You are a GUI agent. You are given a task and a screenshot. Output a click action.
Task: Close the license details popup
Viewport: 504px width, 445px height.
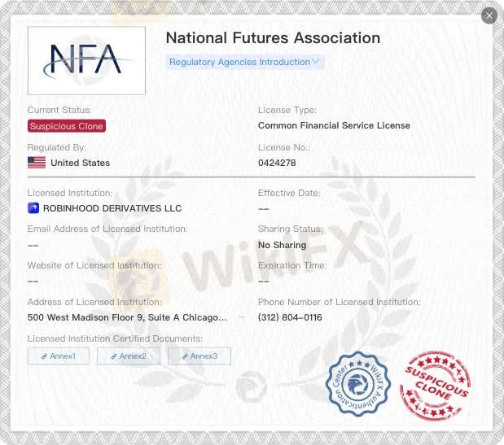pyautogui.click(x=489, y=15)
